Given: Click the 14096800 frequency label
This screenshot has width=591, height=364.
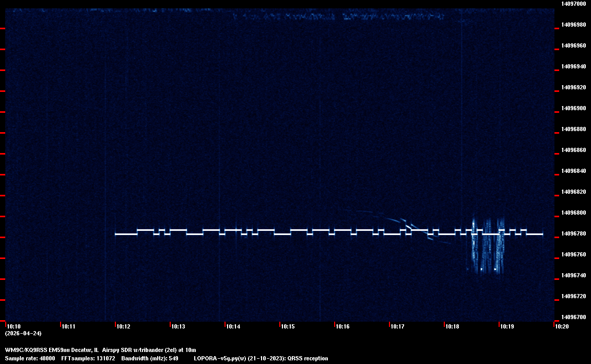Looking at the screenshot, I should (573, 213).
